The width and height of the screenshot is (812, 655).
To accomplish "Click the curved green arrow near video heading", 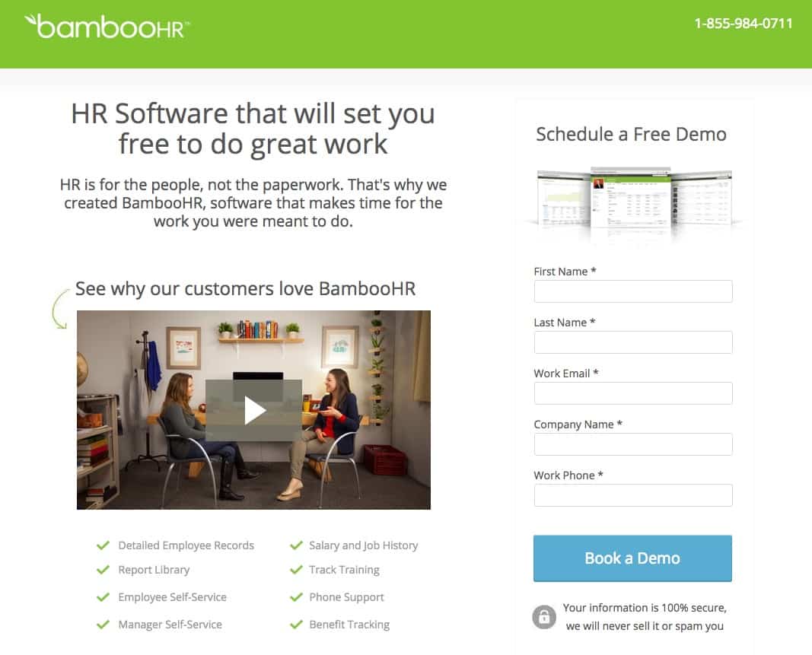I will tap(59, 309).
